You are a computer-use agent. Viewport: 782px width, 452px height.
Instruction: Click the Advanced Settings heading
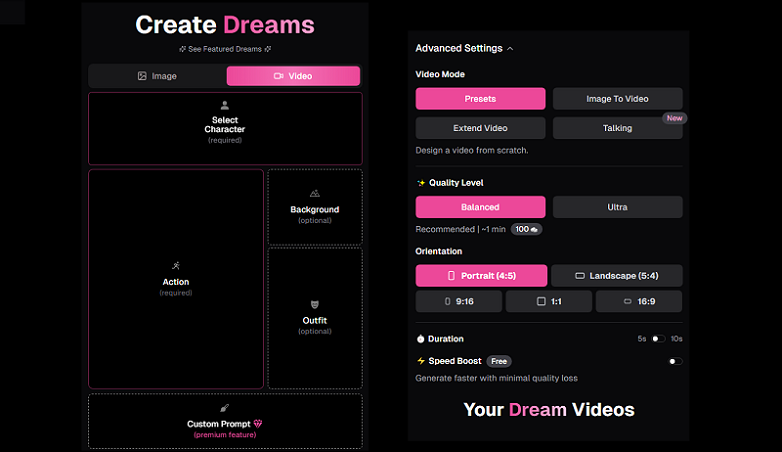pos(459,48)
